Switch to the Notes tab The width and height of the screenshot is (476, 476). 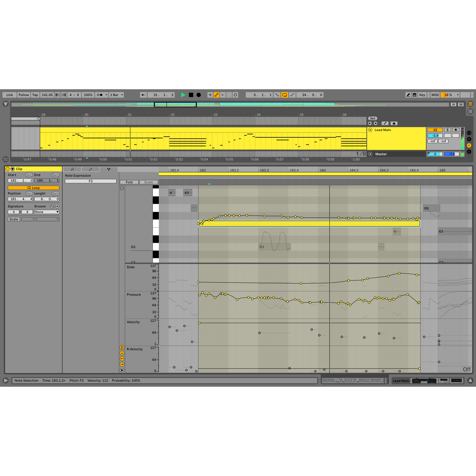[72, 169]
